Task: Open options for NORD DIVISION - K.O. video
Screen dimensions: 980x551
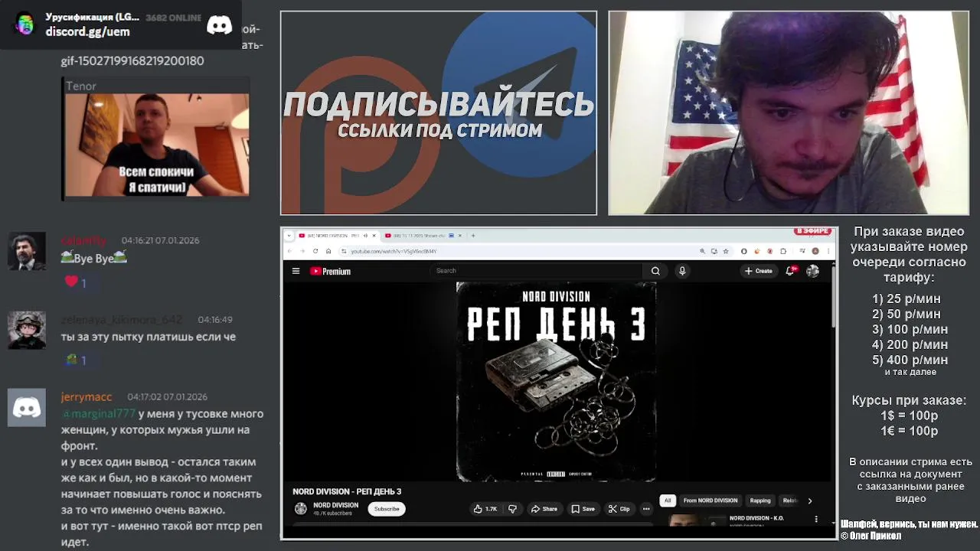Action: point(816,520)
